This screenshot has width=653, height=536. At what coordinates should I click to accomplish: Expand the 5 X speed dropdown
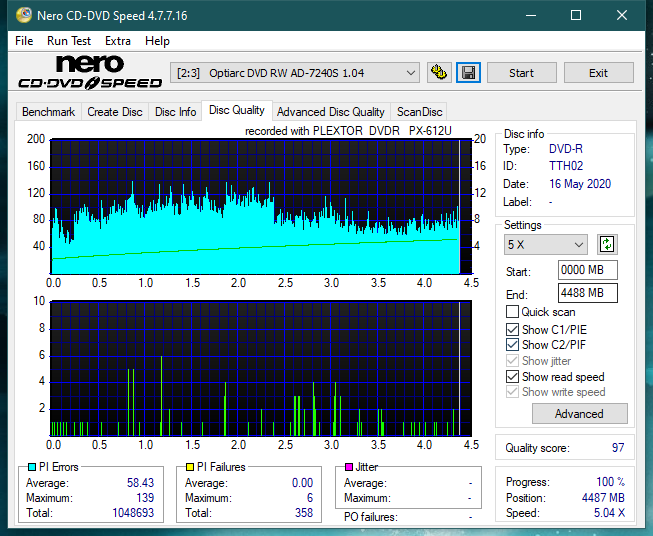546,244
